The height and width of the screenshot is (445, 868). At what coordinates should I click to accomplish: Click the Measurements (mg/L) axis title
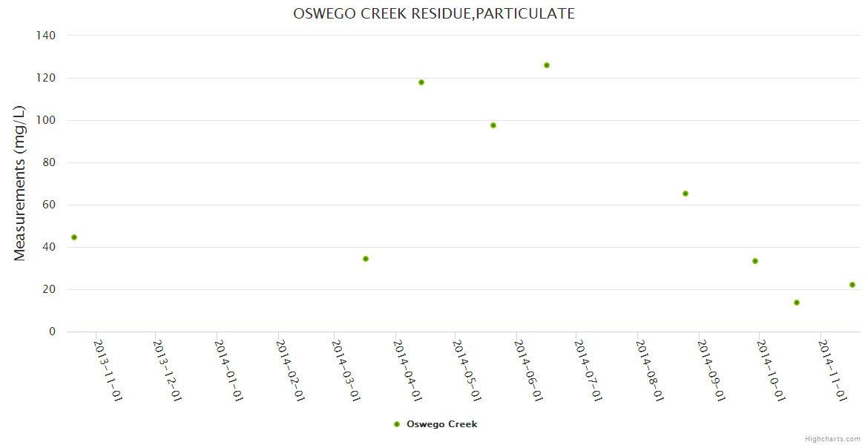point(20,183)
